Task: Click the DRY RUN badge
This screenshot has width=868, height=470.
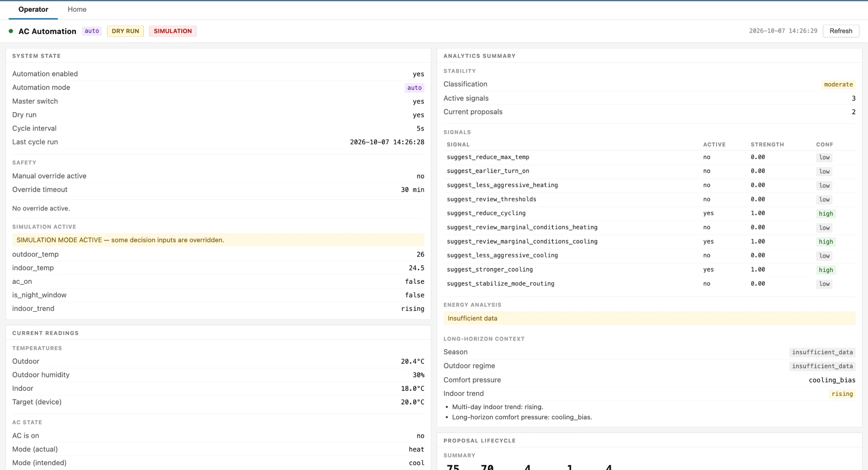Action: click(125, 31)
